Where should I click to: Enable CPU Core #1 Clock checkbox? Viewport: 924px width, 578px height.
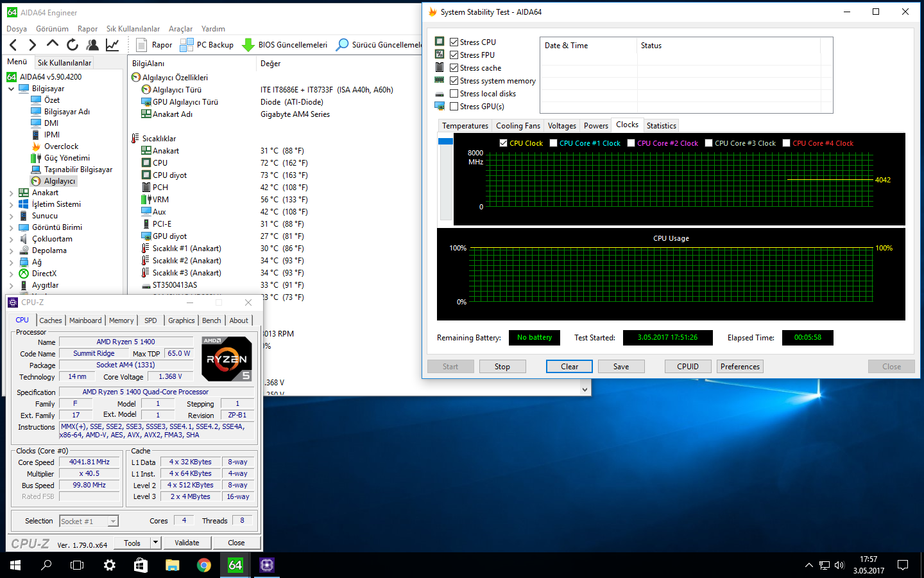[x=553, y=143]
